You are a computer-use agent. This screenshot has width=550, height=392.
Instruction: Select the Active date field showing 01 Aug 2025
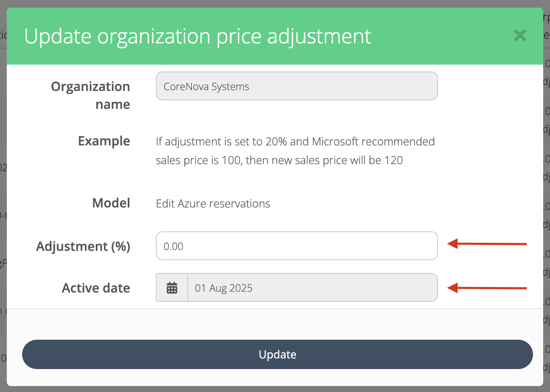pos(312,288)
